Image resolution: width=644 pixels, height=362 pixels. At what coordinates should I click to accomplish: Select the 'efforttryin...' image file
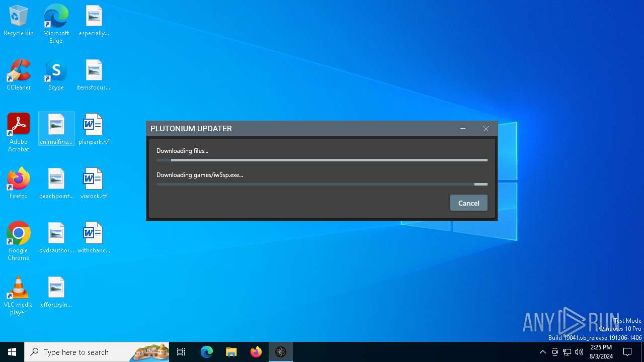tap(56, 293)
